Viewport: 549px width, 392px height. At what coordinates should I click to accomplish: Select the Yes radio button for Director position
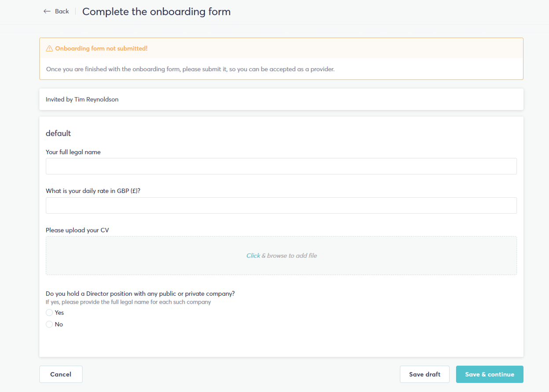click(x=49, y=312)
